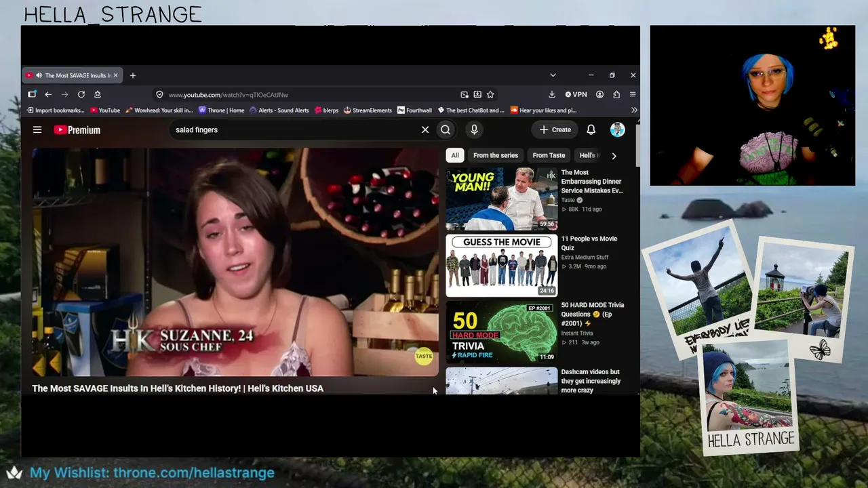Open the Import bookmarks bookmark
Image resolution: width=868 pixels, height=488 pixels.
[56, 110]
